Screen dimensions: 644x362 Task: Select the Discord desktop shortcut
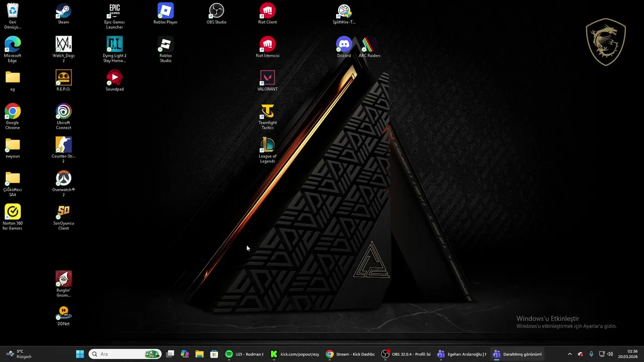344,47
